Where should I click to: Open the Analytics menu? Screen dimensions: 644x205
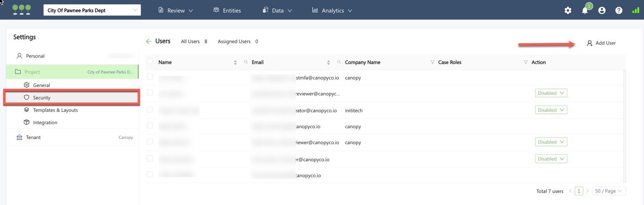[332, 10]
